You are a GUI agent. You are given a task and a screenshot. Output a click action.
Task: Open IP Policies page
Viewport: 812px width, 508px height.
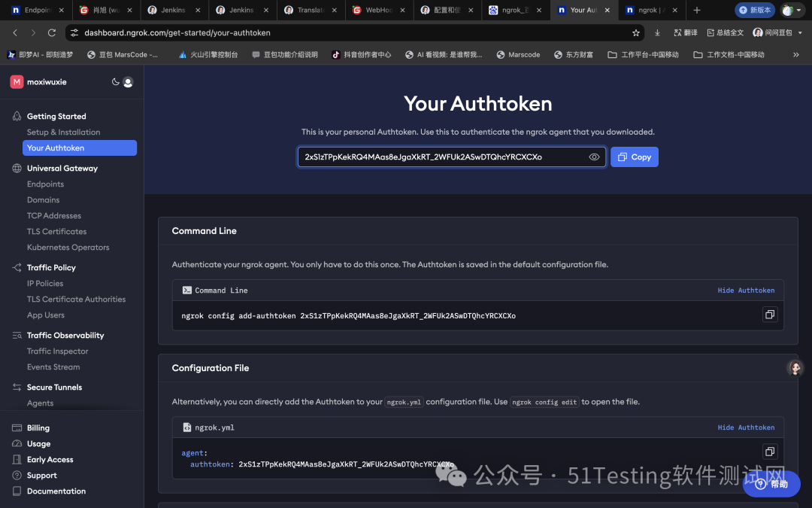pyautogui.click(x=45, y=283)
